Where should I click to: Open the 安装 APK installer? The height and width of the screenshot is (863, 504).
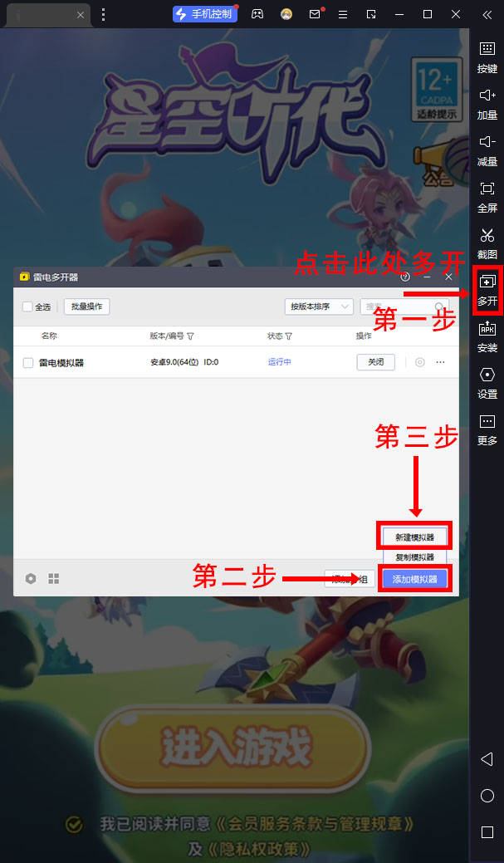(x=487, y=336)
